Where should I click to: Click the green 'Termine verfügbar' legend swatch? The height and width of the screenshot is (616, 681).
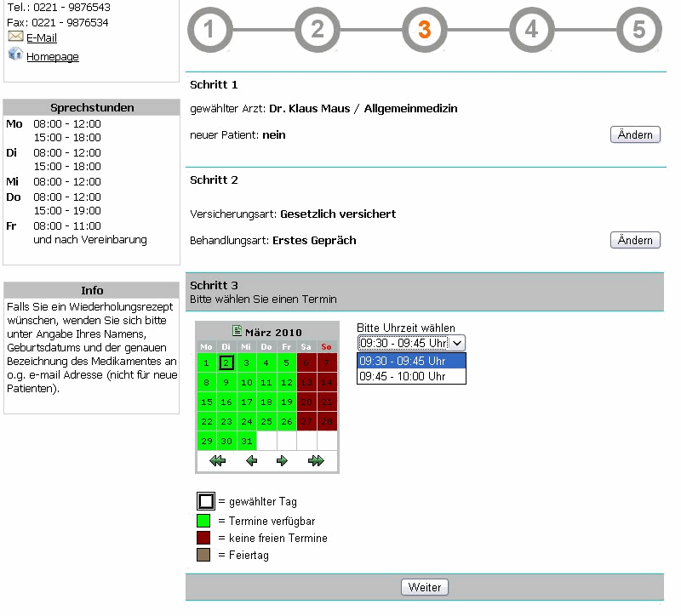[x=204, y=521]
